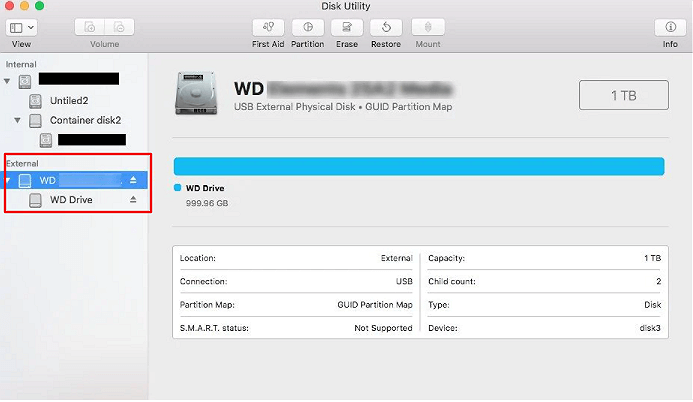Image resolution: width=693 pixels, height=402 pixels.
Task: Click the add volume icon
Action: click(x=91, y=27)
